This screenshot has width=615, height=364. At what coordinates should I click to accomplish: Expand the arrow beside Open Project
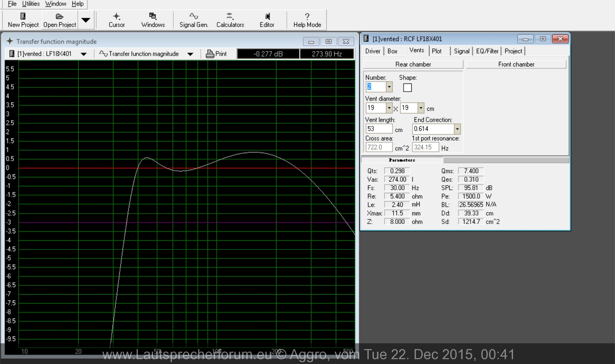86,20
